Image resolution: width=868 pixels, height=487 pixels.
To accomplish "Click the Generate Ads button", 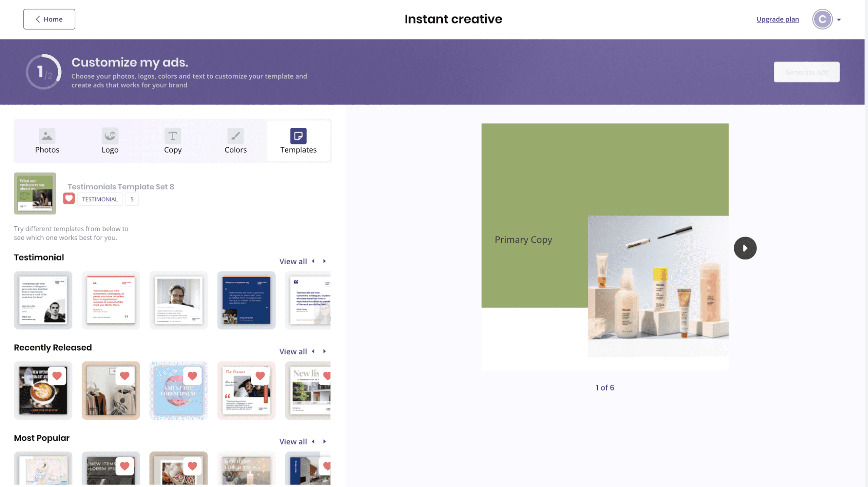I will pyautogui.click(x=807, y=72).
